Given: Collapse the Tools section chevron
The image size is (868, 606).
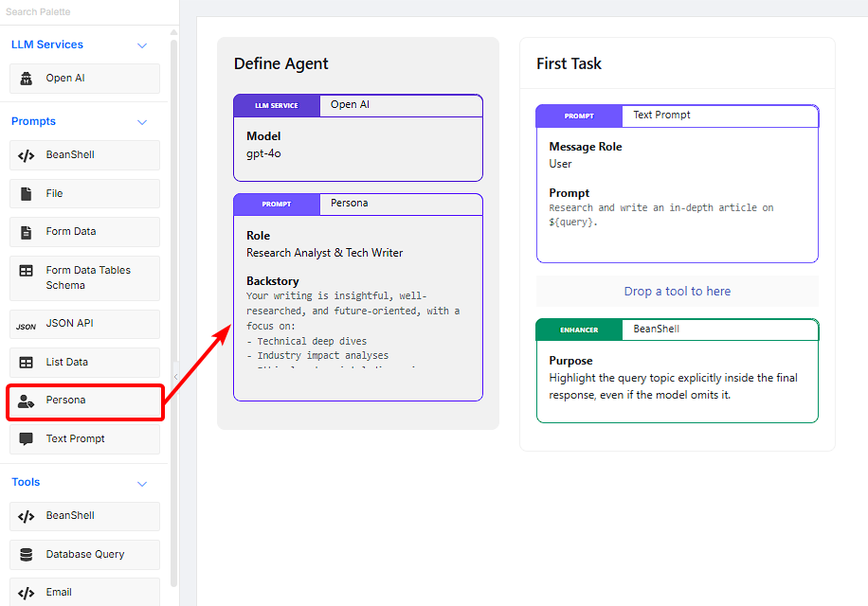Looking at the screenshot, I should (142, 484).
